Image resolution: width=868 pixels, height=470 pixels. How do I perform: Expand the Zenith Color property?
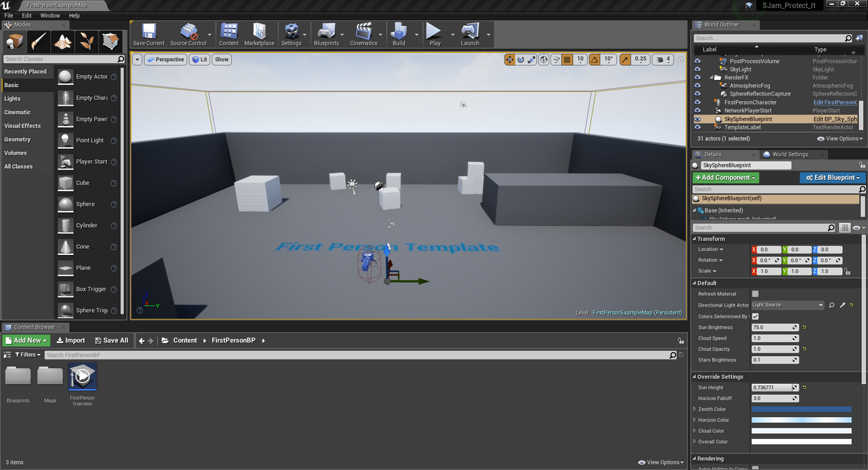click(x=694, y=409)
